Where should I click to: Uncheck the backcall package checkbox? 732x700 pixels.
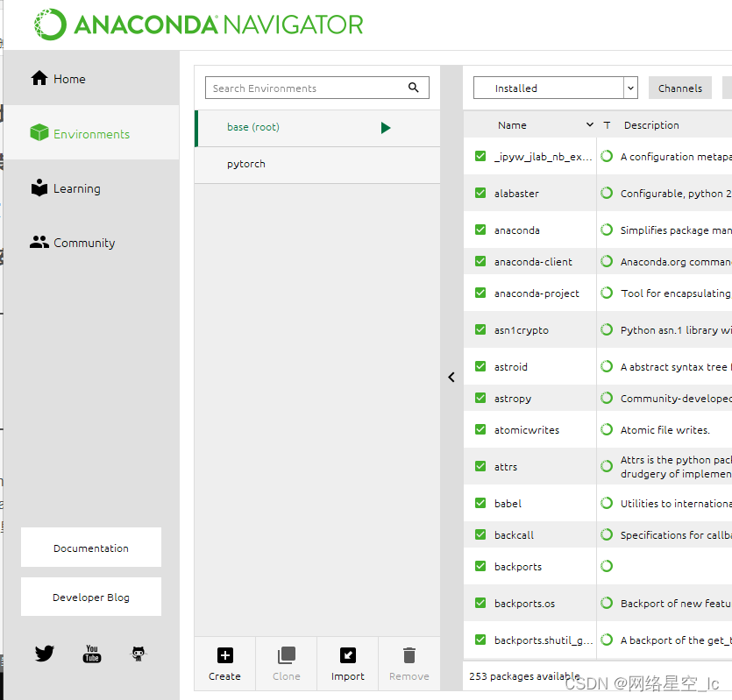480,534
